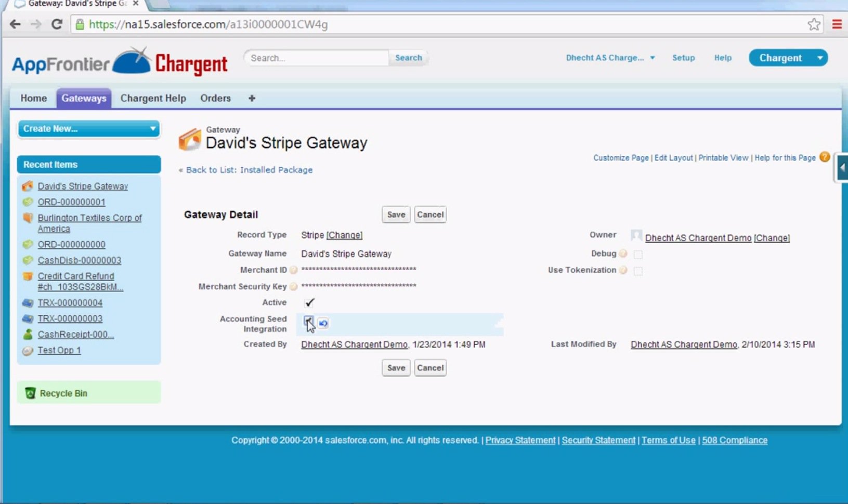The width and height of the screenshot is (848, 504).
Task: Toggle the Debug checkbox
Action: [638, 255]
